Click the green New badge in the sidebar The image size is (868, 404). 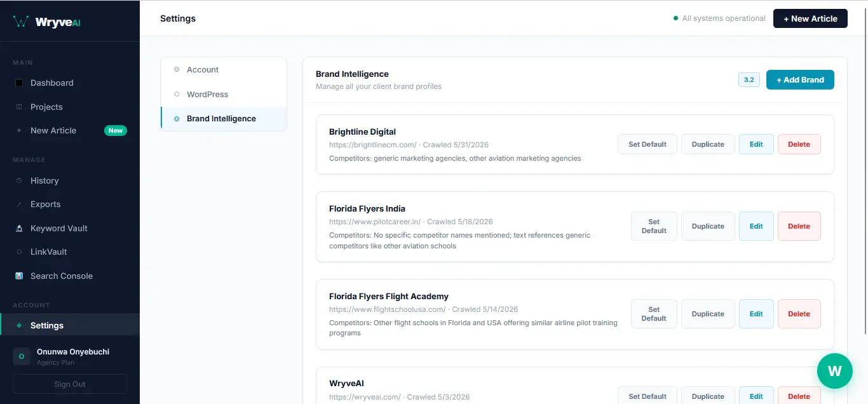(x=116, y=131)
